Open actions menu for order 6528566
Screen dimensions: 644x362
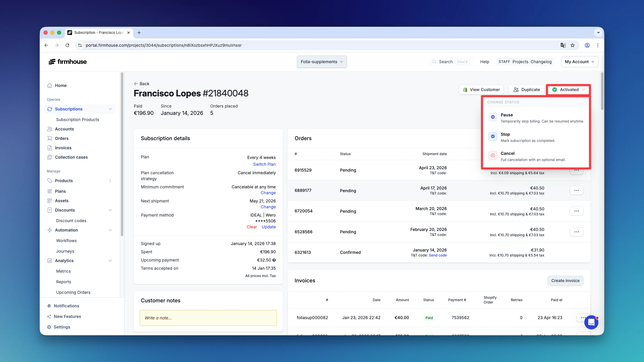coord(576,232)
